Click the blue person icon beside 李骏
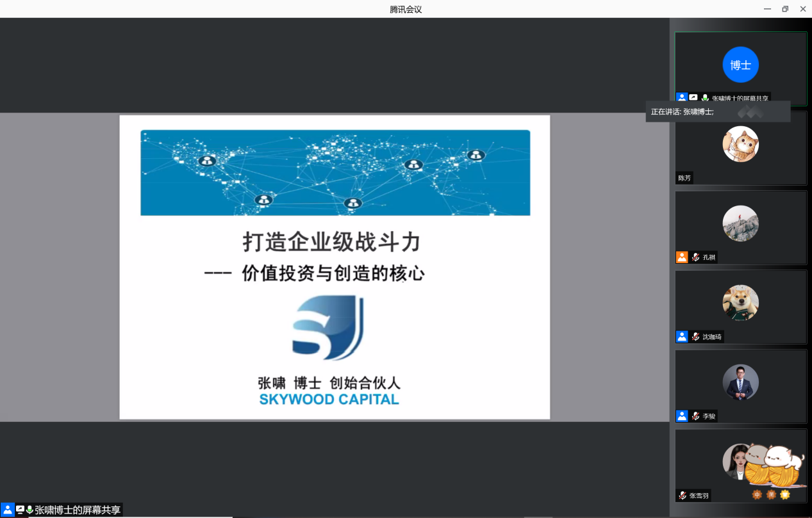The height and width of the screenshot is (518, 812). (682, 416)
